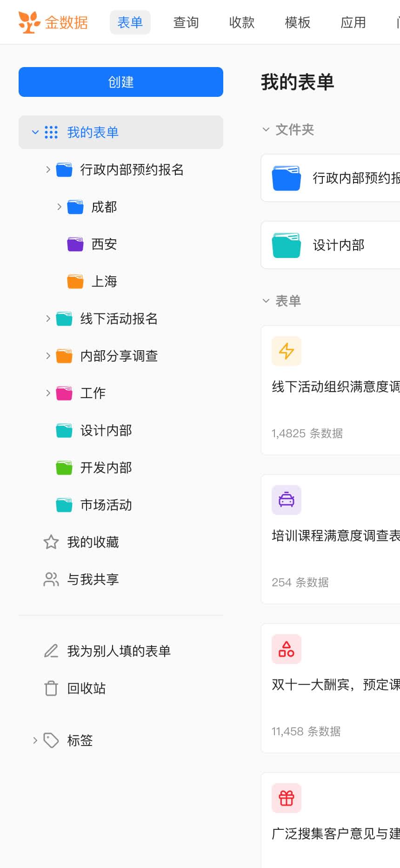Viewport: 400px width, 868px height.
Task: Open the 线下活动组织满意度 form title
Action: 336,387
